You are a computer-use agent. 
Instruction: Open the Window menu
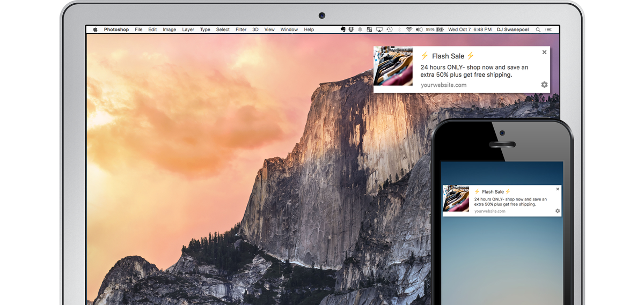click(x=289, y=29)
